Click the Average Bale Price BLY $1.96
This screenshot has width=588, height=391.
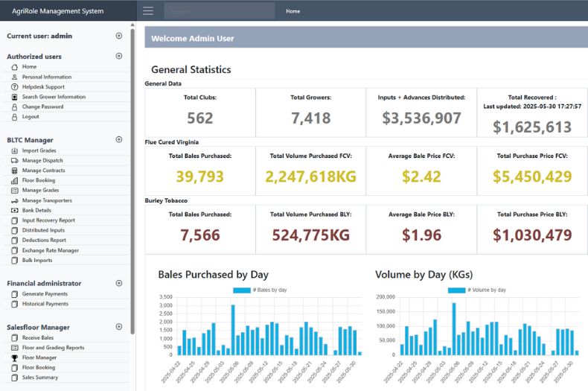tap(421, 235)
